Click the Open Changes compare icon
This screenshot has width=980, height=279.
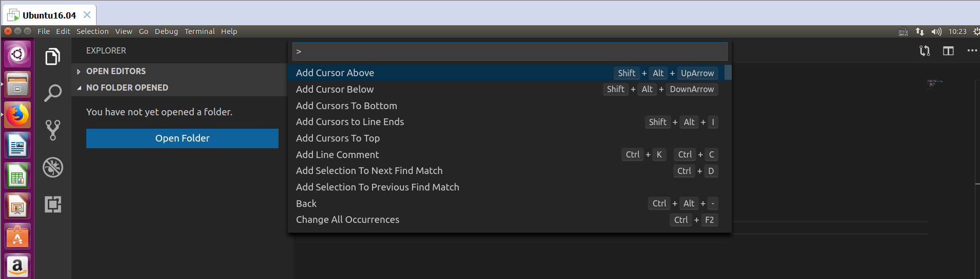[x=924, y=50]
